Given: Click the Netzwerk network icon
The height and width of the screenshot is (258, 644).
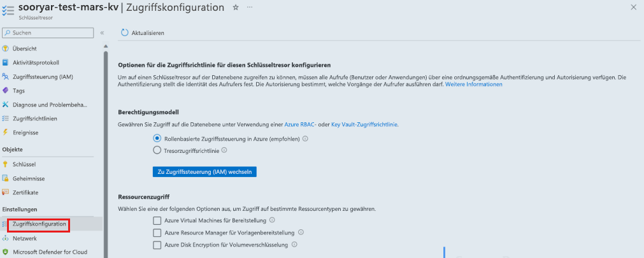Looking at the screenshot, I should [x=5, y=238].
